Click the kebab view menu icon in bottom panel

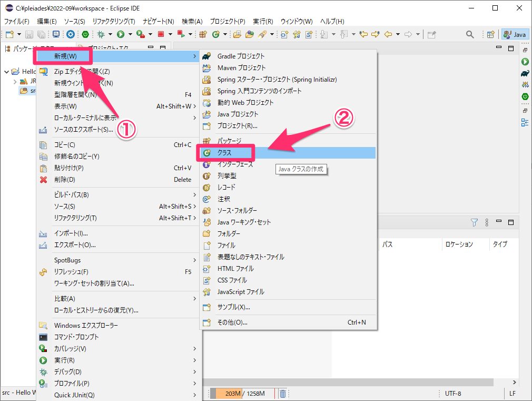click(487, 222)
